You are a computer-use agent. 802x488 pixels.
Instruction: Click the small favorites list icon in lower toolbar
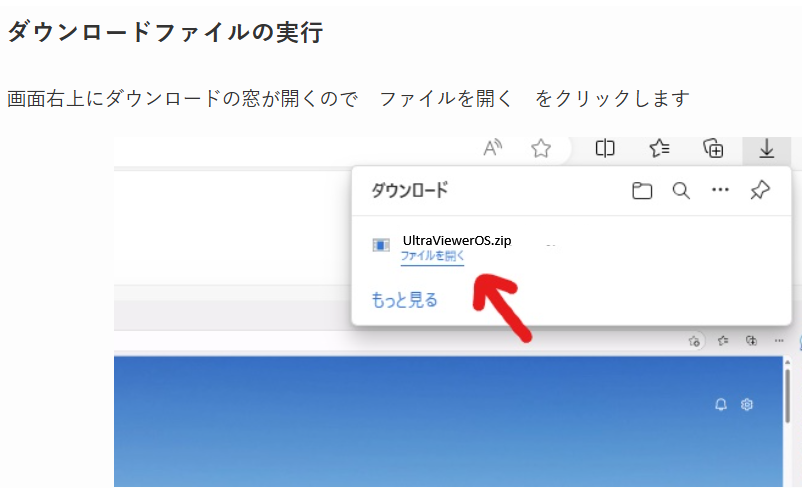pyautogui.click(x=723, y=340)
